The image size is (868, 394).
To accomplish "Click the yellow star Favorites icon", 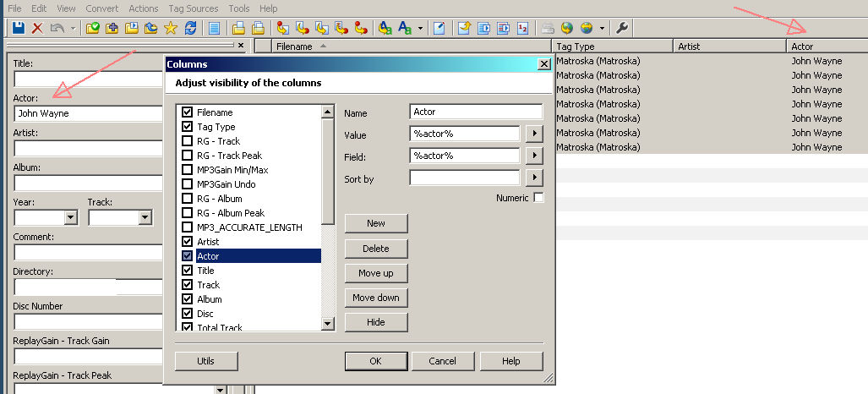I will point(171,28).
